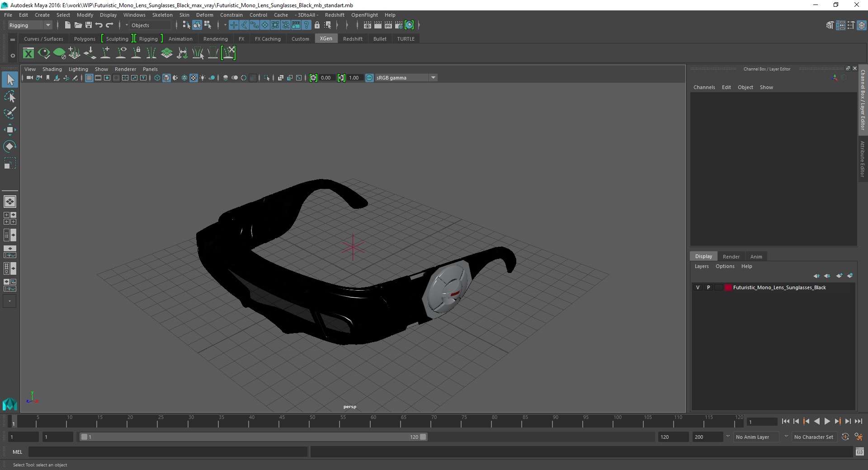Open the Skeleton menu

[x=162, y=15]
